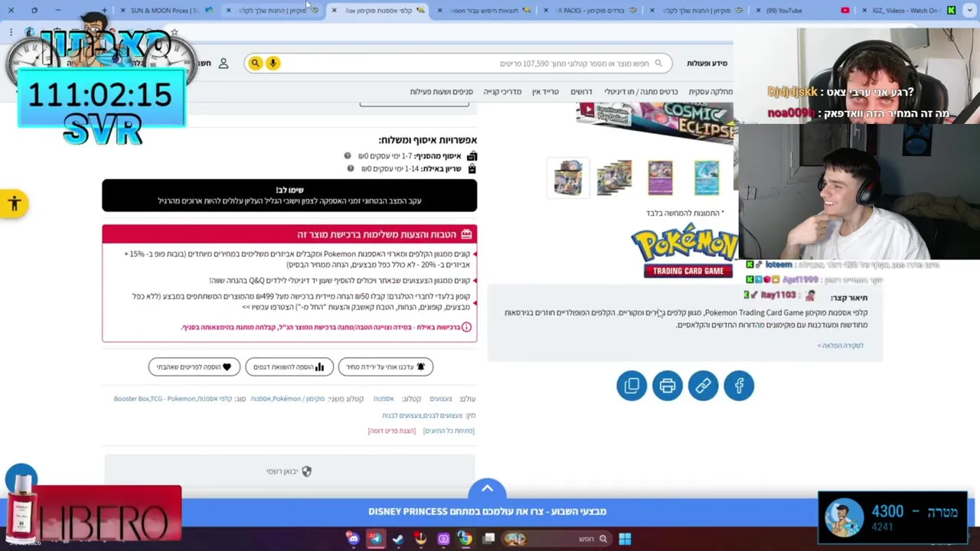Print the product page
980x551 pixels.
[x=668, y=386]
